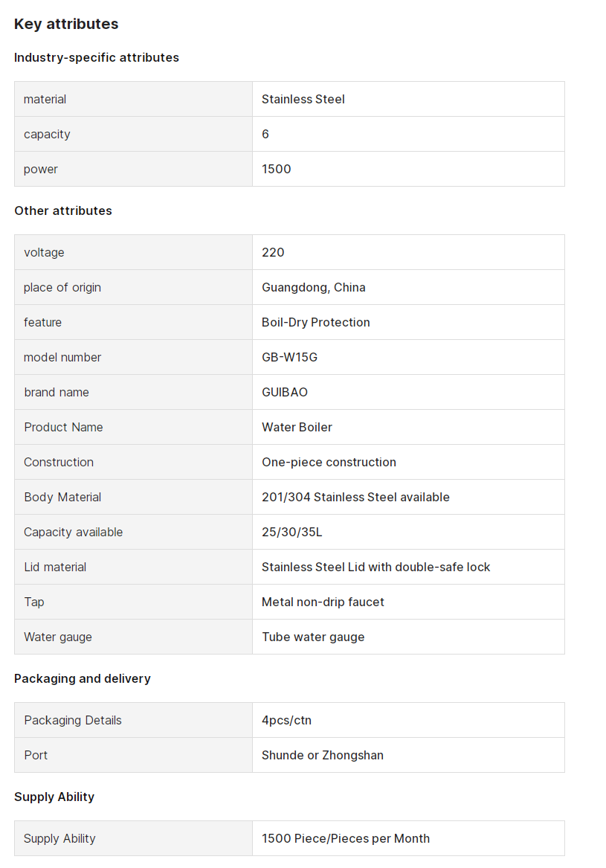Click the Boil-Dry Protection feature value
The width and height of the screenshot is (606, 868).
315,322
